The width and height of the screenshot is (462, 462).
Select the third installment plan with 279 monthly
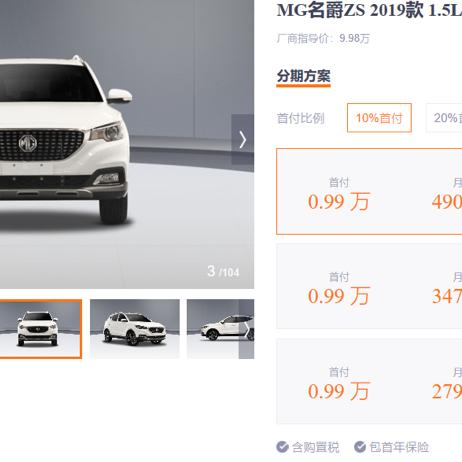(x=369, y=381)
